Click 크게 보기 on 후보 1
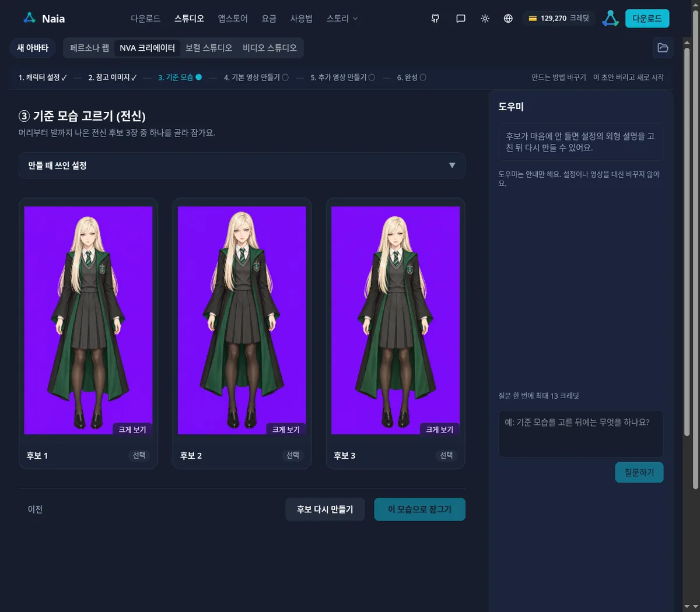Screen dimensions: 700x612 (x=132, y=430)
